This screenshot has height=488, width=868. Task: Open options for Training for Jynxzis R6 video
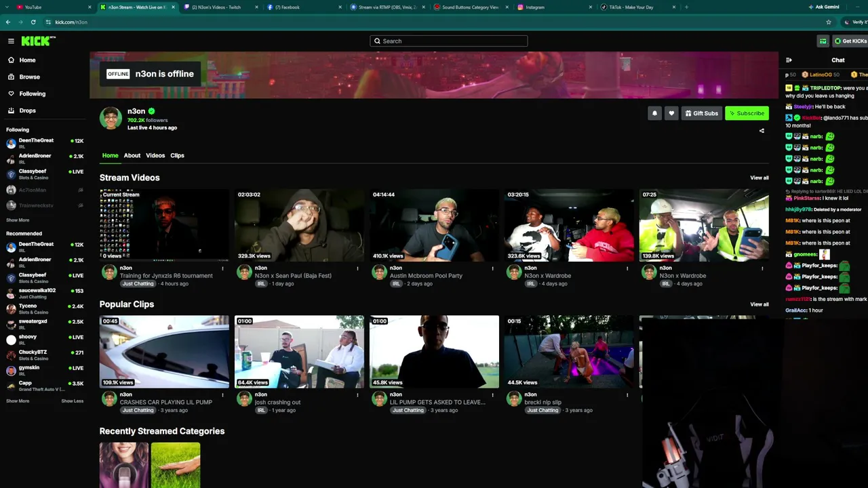222,269
